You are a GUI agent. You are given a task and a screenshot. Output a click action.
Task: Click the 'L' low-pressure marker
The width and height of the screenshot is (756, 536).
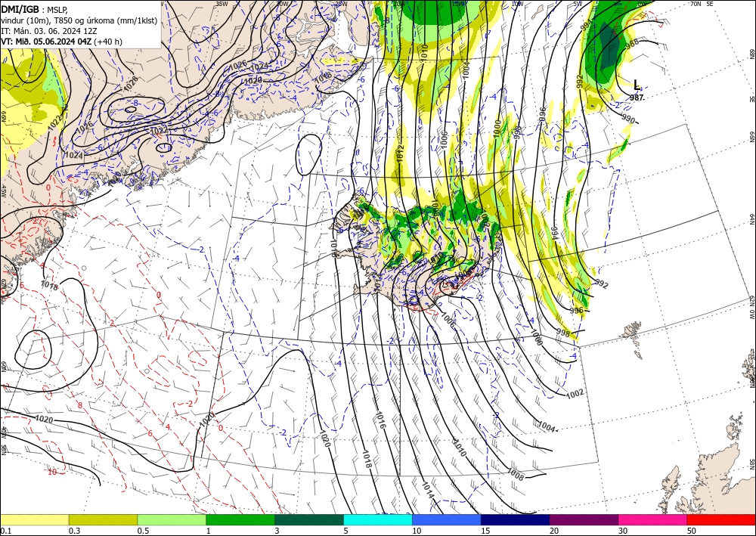pos(637,85)
